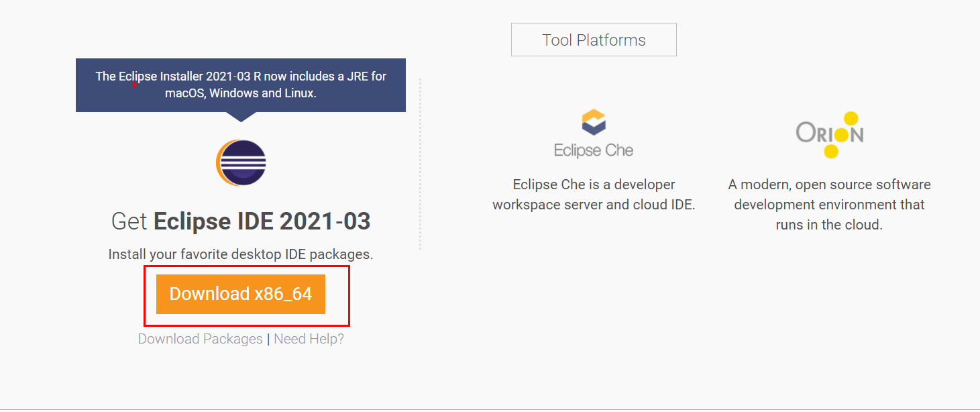Click the Orion cloud environment description text
The image size is (980, 412).
(830, 205)
